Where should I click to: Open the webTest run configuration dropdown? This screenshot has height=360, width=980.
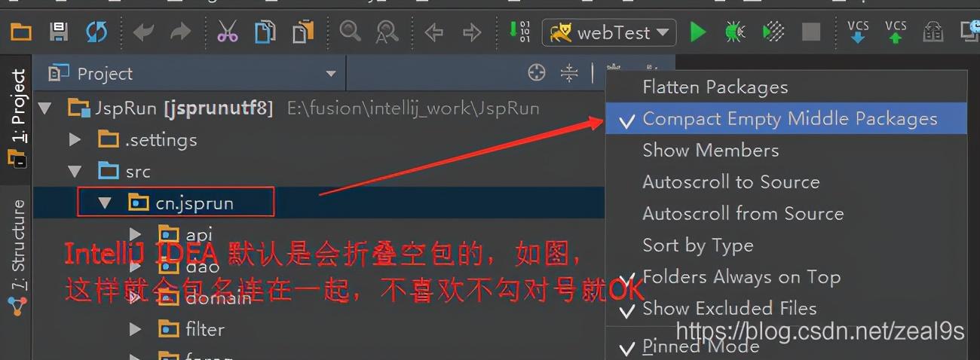pos(609,32)
